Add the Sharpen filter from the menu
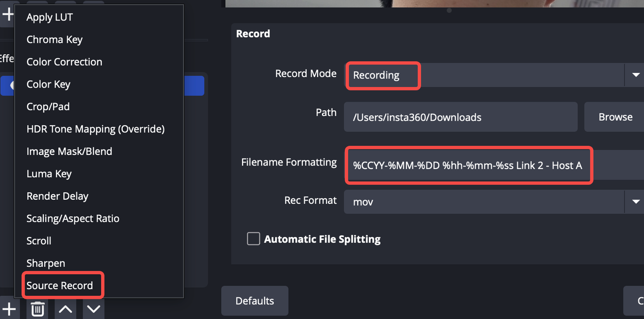The image size is (644, 319). 46,263
